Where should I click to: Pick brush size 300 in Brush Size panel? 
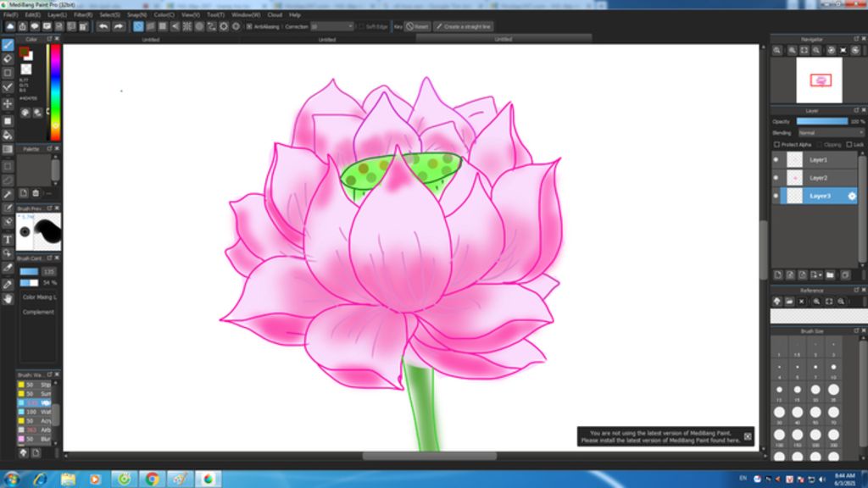[x=833, y=435]
